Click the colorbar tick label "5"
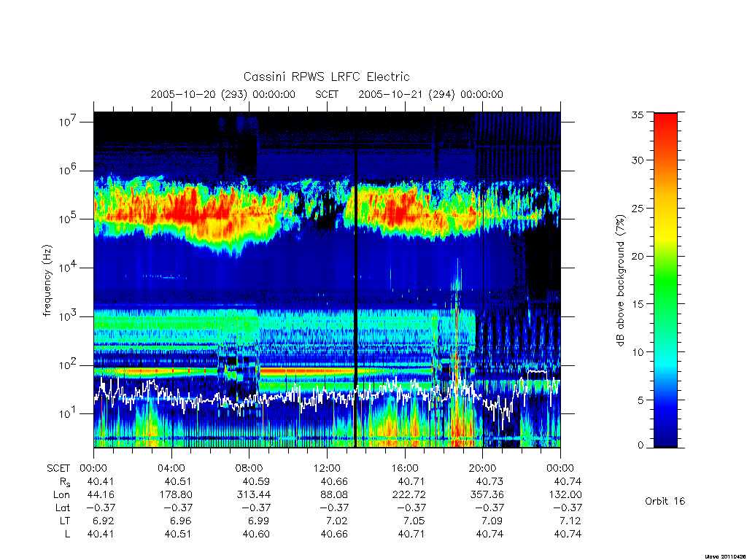 point(640,400)
